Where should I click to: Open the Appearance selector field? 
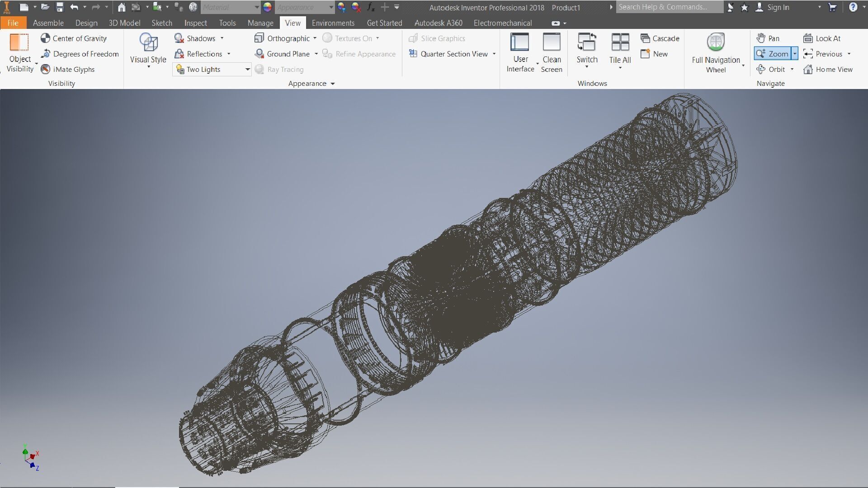pos(305,7)
